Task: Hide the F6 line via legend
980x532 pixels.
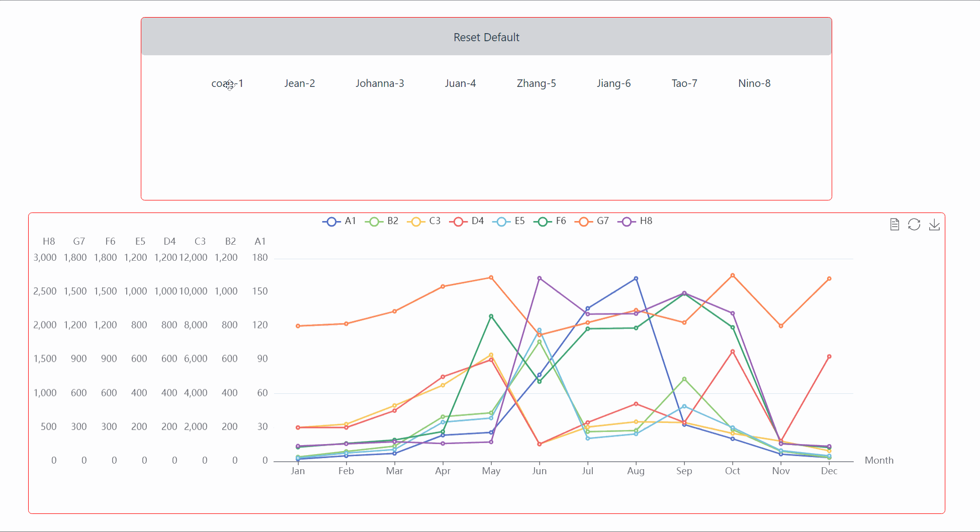Action: [550, 221]
